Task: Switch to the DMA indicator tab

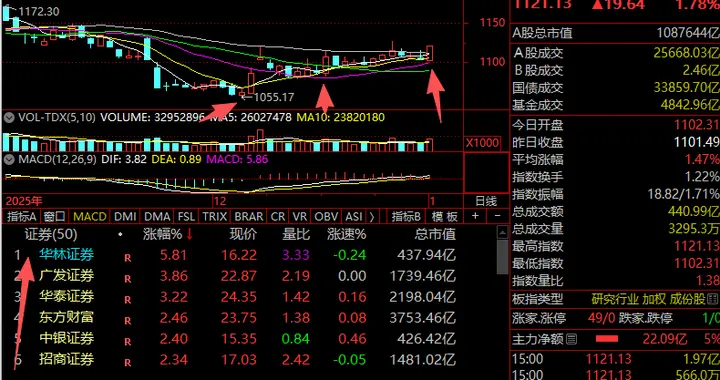Action: click(157, 216)
